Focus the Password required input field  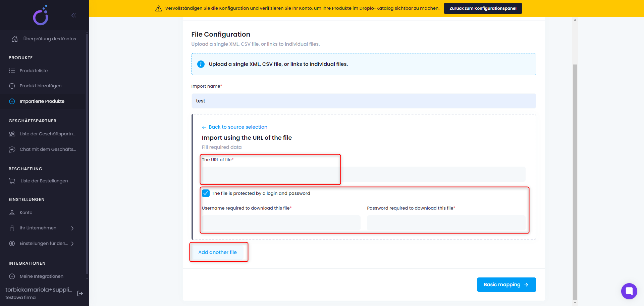[446, 223]
